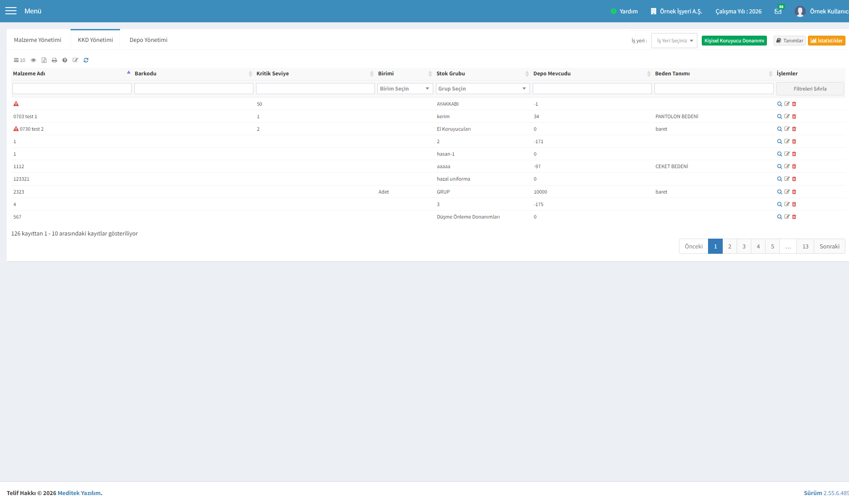Screen dimensions: 849x504
Task: Delete the 0703 test 1 row
Action: [x=794, y=116]
